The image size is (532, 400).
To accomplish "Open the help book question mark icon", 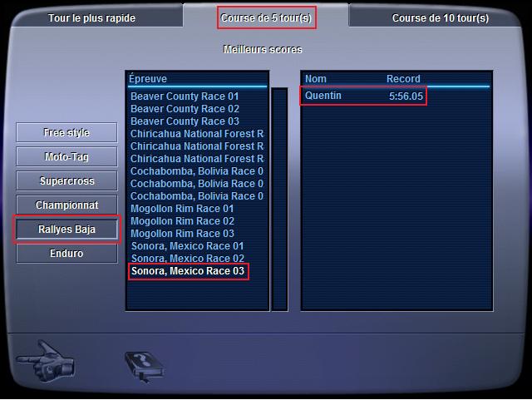I will pos(145,367).
